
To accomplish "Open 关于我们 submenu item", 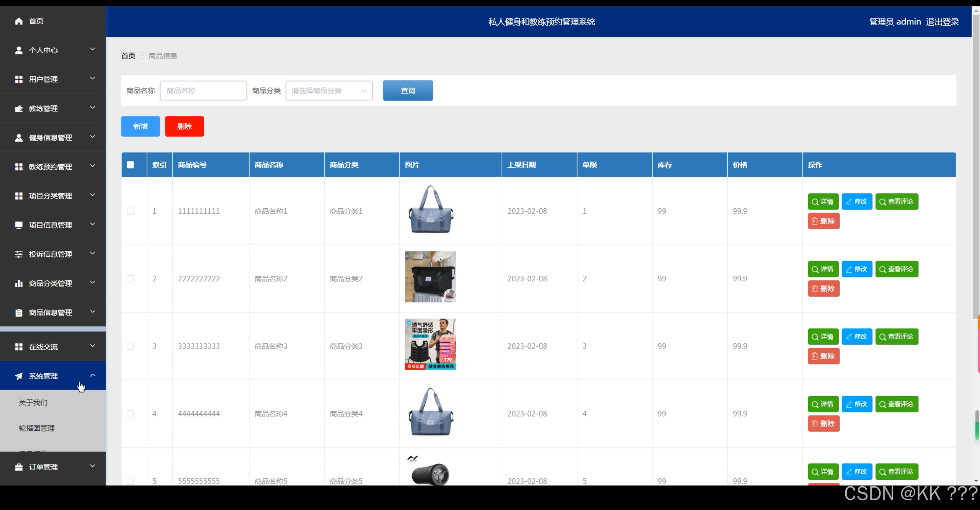I will pyautogui.click(x=33, y=402).
